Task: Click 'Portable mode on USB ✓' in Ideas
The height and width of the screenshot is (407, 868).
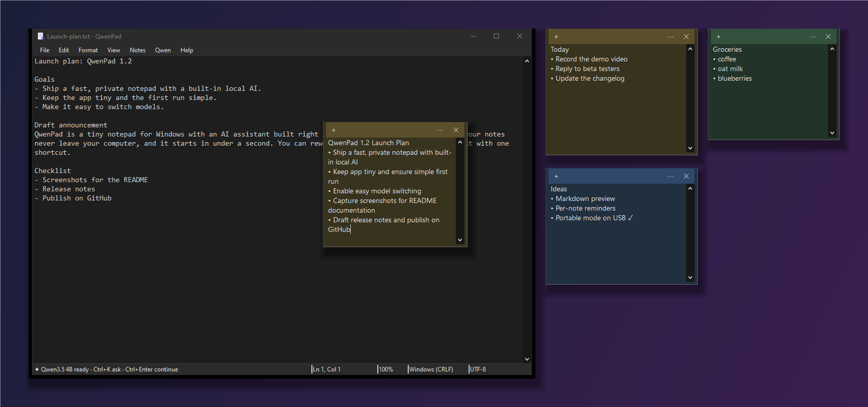Action: [594, 218]
